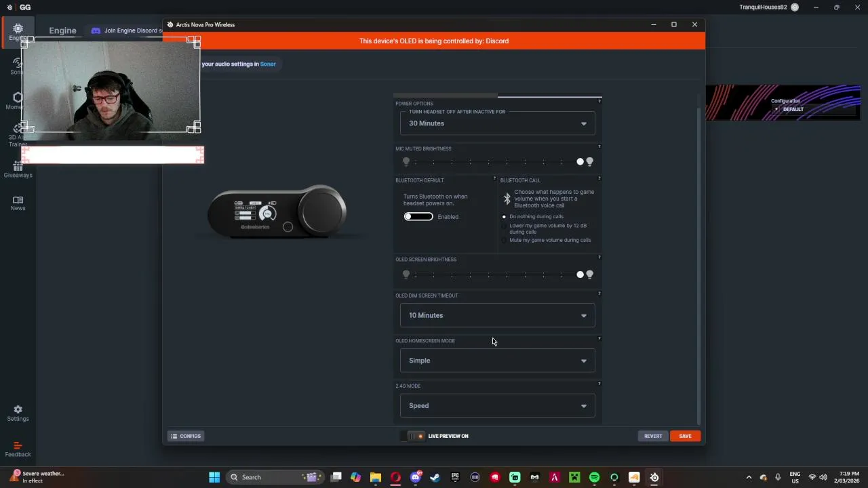
Task: Open the News section in sidebar
Action: click(x=18, y=203)
